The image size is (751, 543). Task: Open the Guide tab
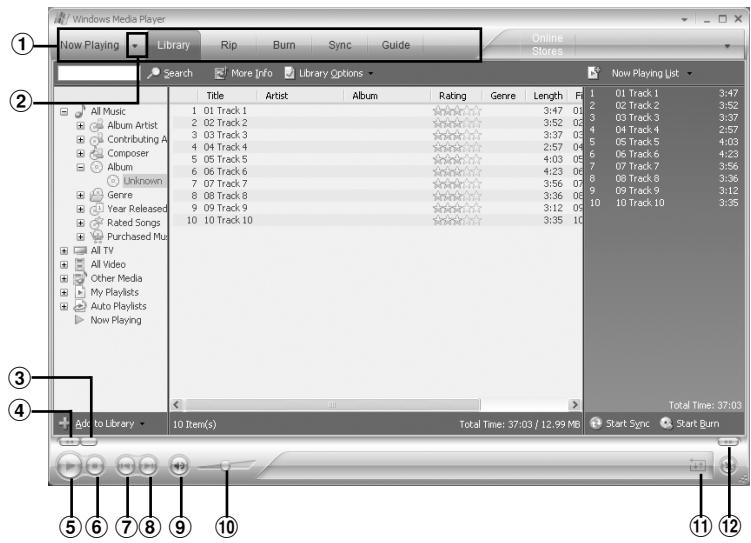point(396,45)
